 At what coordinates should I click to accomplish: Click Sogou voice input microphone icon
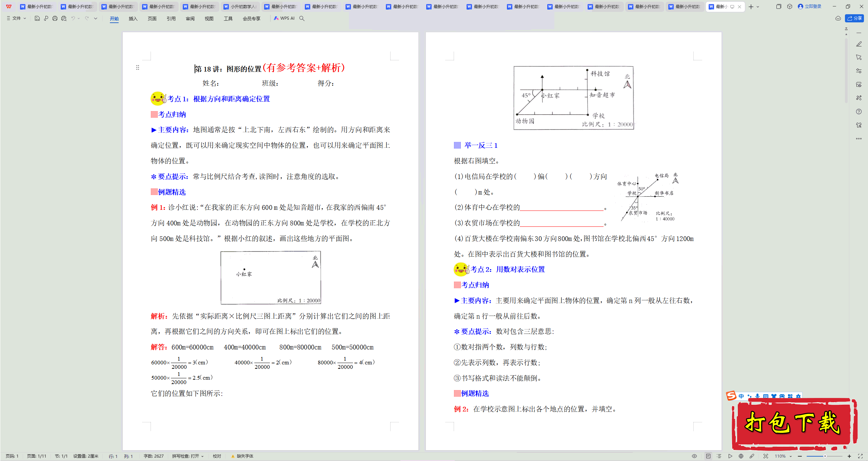pos(757,396)
